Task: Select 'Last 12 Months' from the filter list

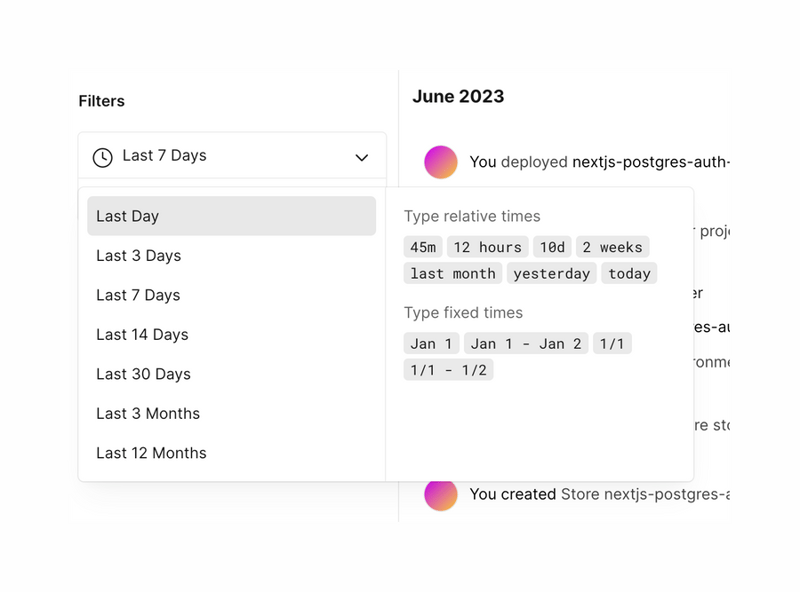Action: click(151, 452)
